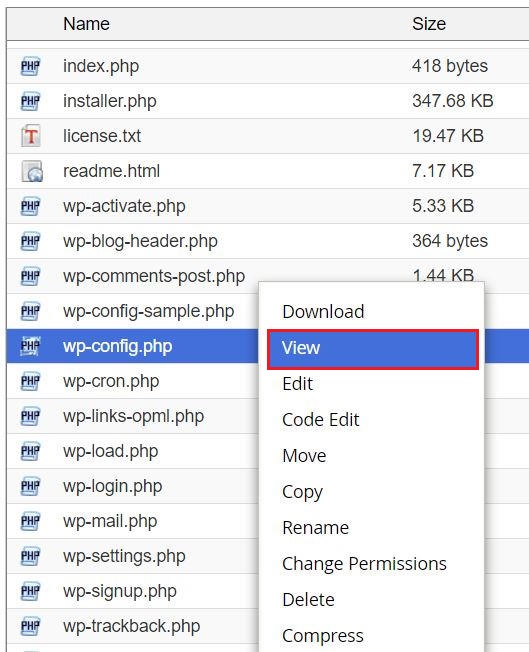Image resolution: width=529 pixels, height=652 pixels.
Task: Click the PHP icon beside wp-load.php
Action: pos(30,451)
